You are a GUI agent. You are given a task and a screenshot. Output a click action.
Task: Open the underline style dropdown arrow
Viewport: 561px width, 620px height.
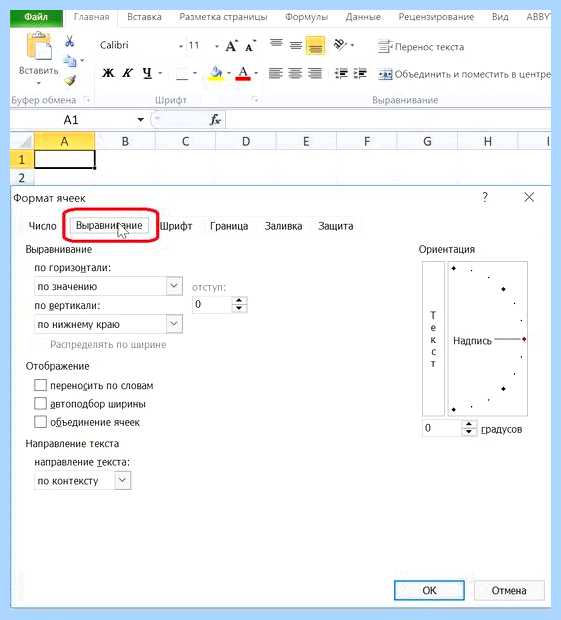(x=160, y=73)
